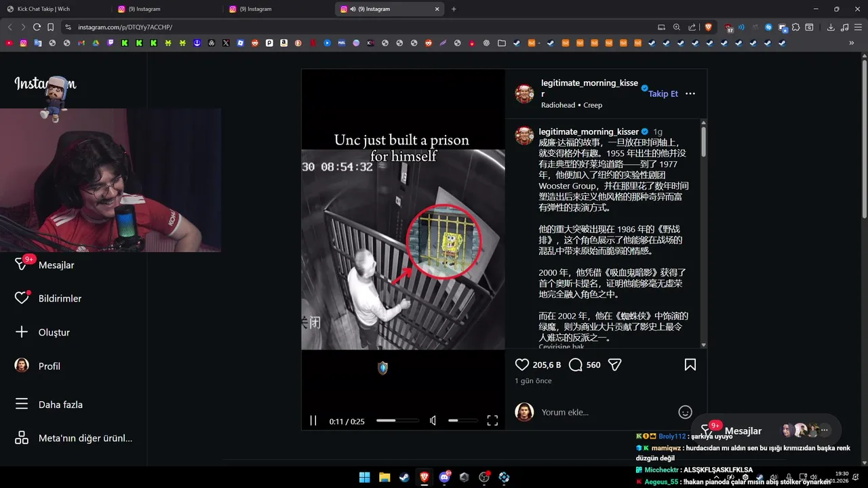Open the Windows Start menu
The width and height of the screenshot is (868, 488).
(364, 477)
